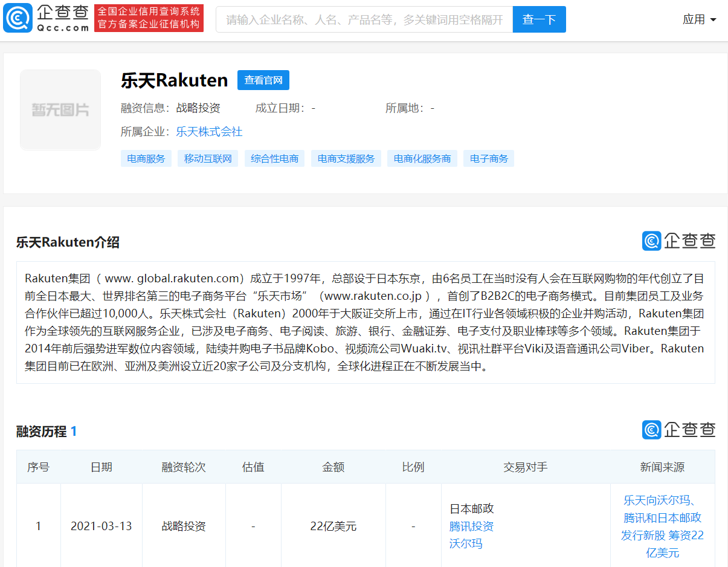Click the 日期 column header
728x567 pixels.
101,467
